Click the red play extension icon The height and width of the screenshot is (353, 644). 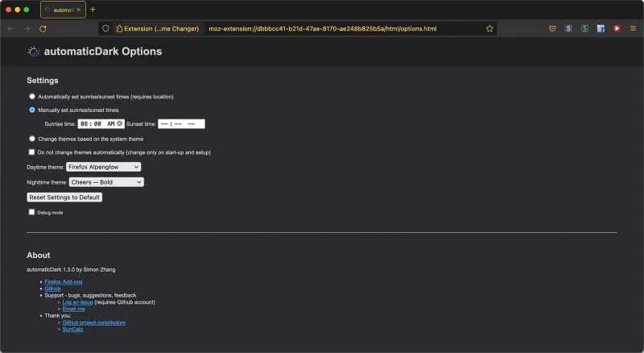[x=617, y=28]
